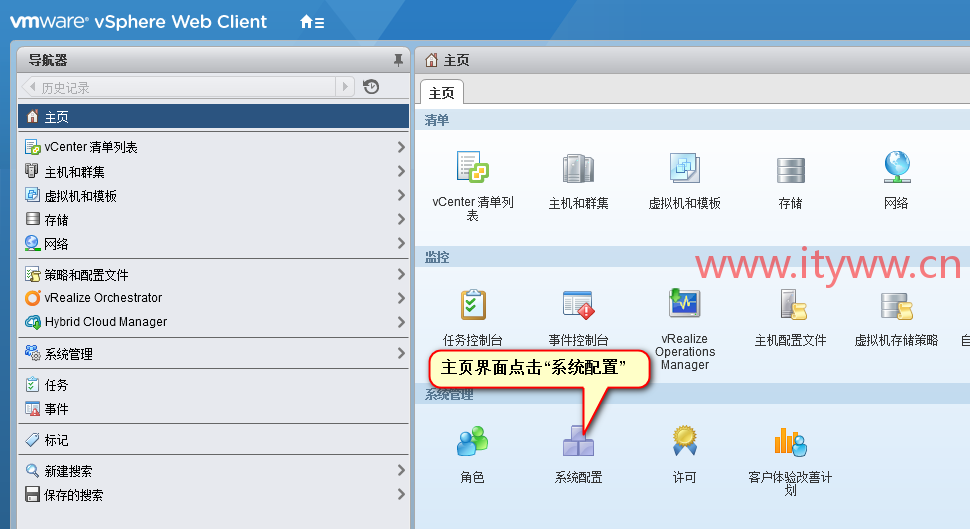The width and height of the screenshot is (970, 529).
Task: Open the recent history clock icon
Action: click(x=371, y=87)
